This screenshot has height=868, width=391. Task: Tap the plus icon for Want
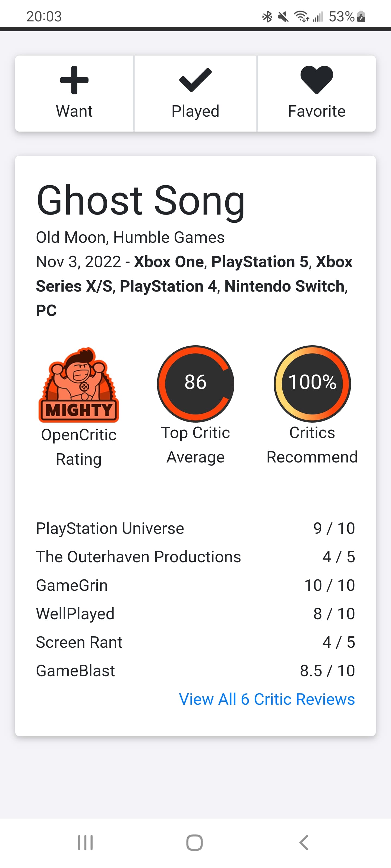coord(74,80)
